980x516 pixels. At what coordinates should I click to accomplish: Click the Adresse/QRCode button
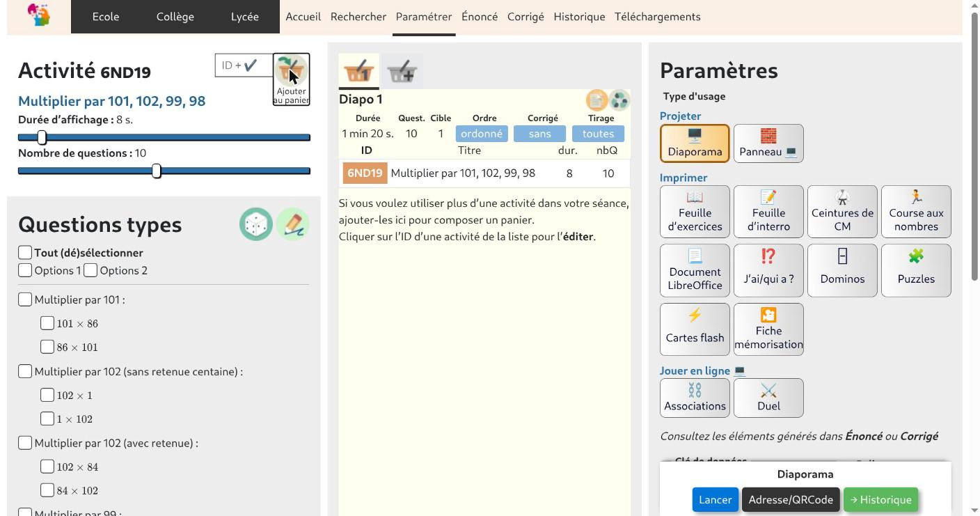coord(791,500)
